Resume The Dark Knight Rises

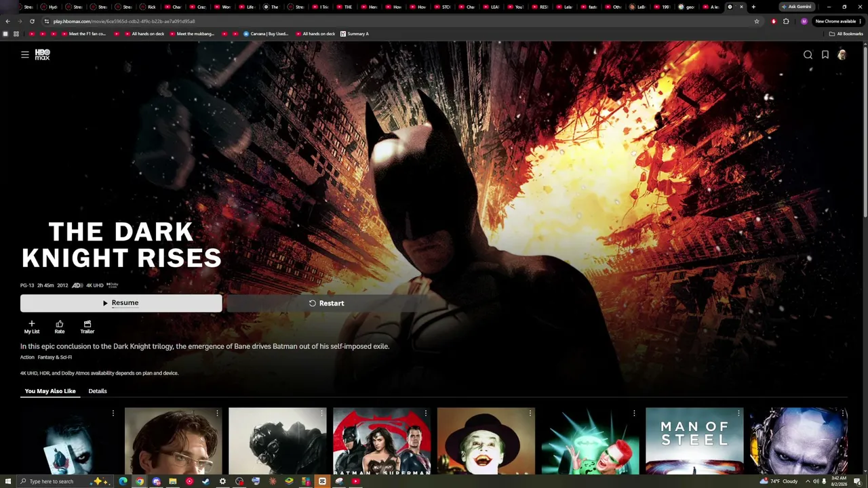pyautogui.click(x=121, y=303)
